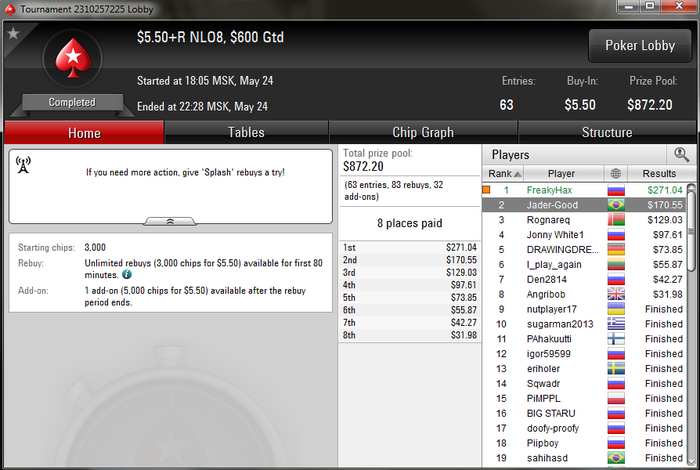Screen dimensions: 700x470
Task: Click the Poker Lobby button
Action: 640,46
